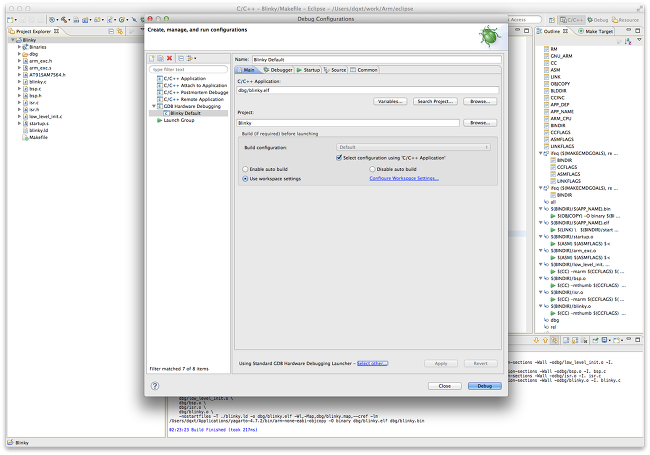Image resolution: width=650 pixels, height=455 pixels.
Task: Click Link with Editor icon in Project Explorer
Action: [120, 31]
